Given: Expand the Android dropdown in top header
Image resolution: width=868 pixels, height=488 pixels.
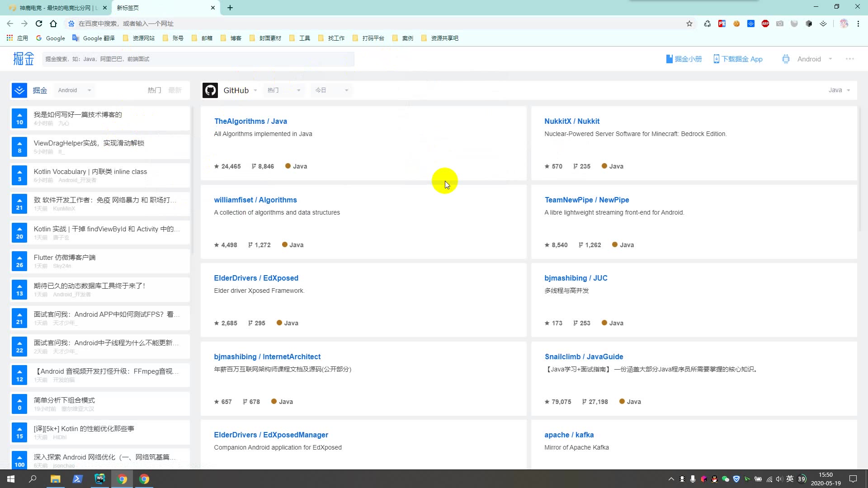Looking at the screenshot, I should pos(830,59).
